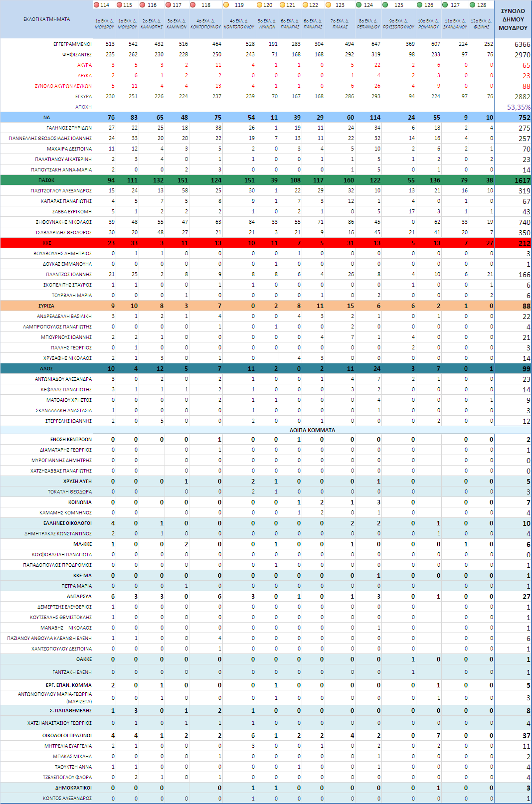Click the red circle icon beside 114
532x804 pixels.
[97, 5]
